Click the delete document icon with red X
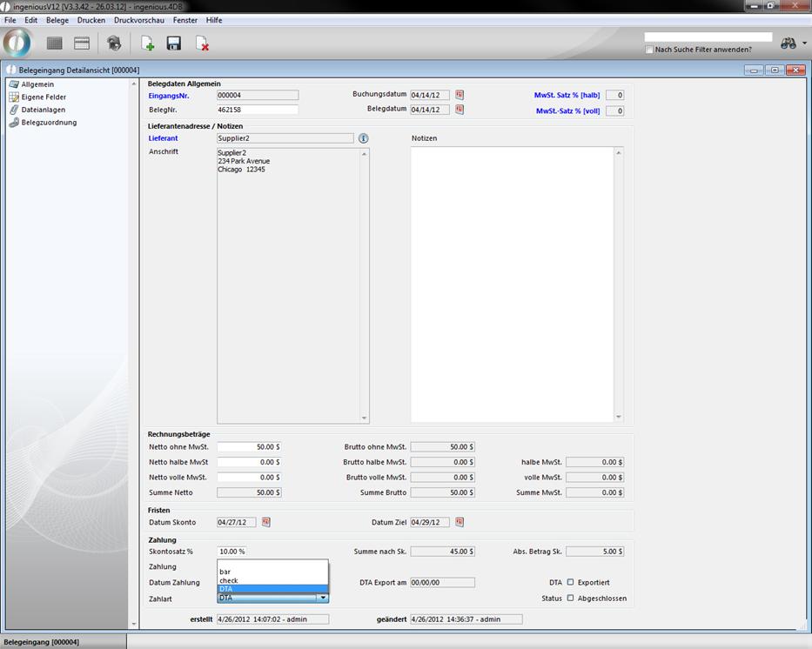The width and height of the screenshot is (812, 649). (202, 43)
